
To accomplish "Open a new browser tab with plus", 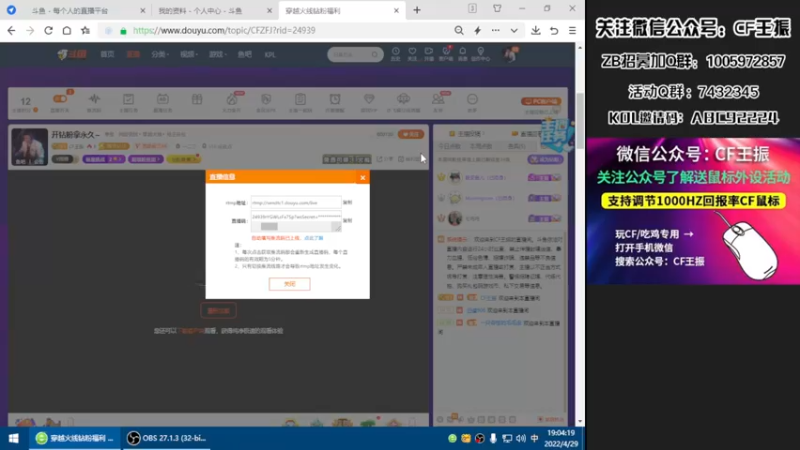I will (x=417, y=10).
